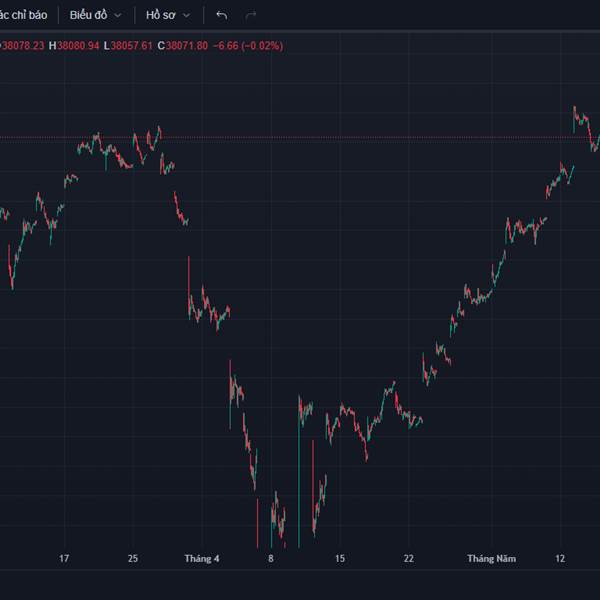
Task: Open the Hồ sơ dropdown menu
Action: click(x=168, y=15)
